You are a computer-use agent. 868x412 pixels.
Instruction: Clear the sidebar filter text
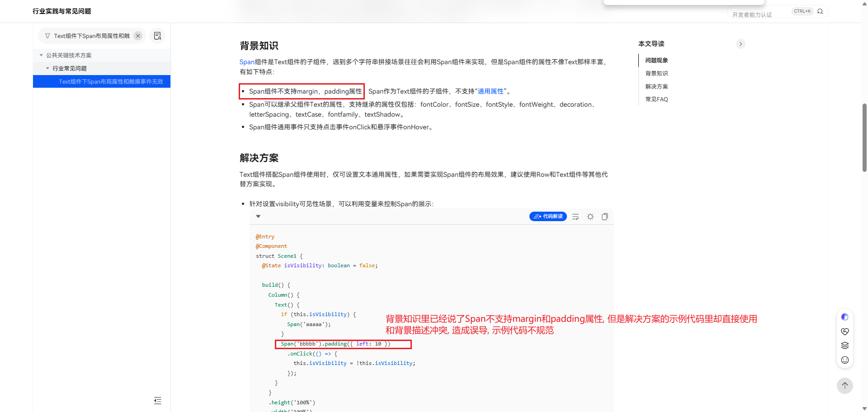[138, 36]
